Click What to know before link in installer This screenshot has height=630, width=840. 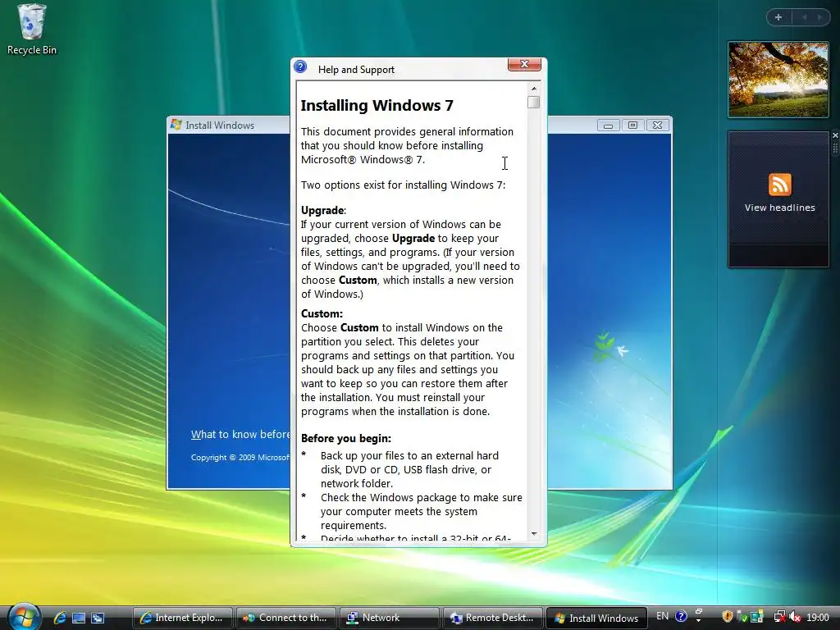pos(240,435)
